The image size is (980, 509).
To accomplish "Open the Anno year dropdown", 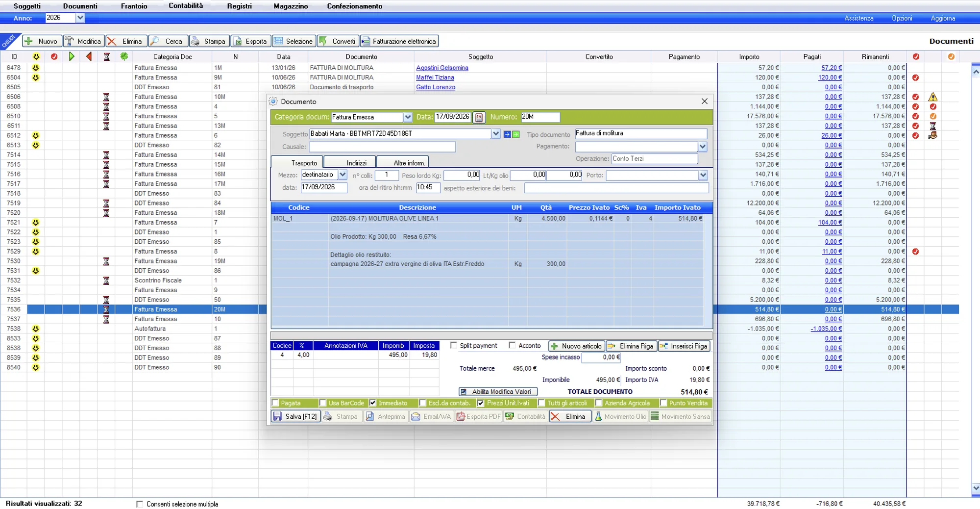I will 80,18.
